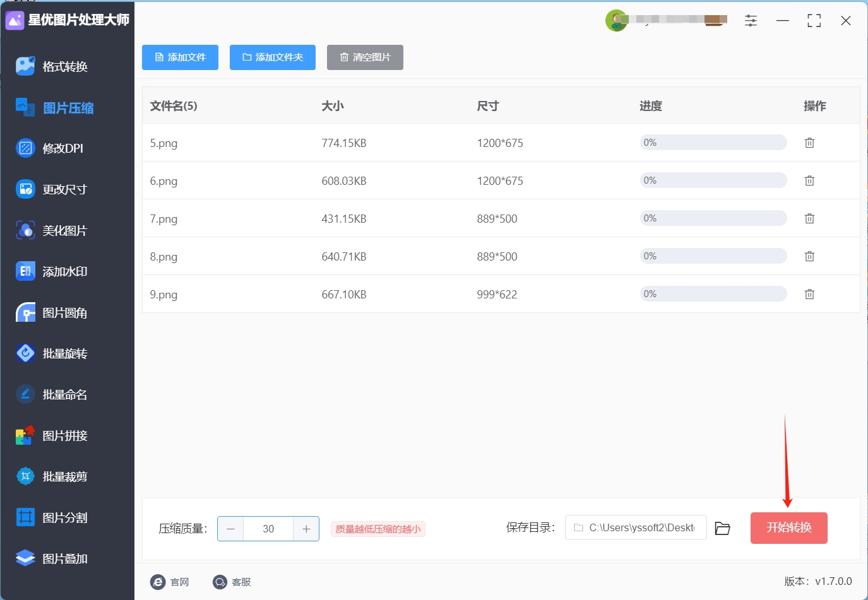Image resolution: width=868 pixels, height=600 pixels.
Task: Open the 美化图片 beautify icon
Action: coord(25,230)
